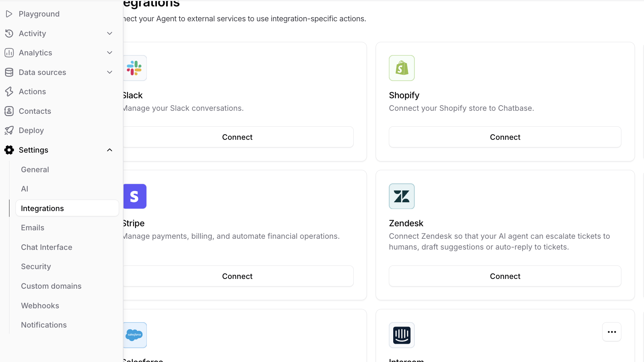The image size is (644, 362).
Task: Open the Webhooks settings page
Action: pos(40,305)
